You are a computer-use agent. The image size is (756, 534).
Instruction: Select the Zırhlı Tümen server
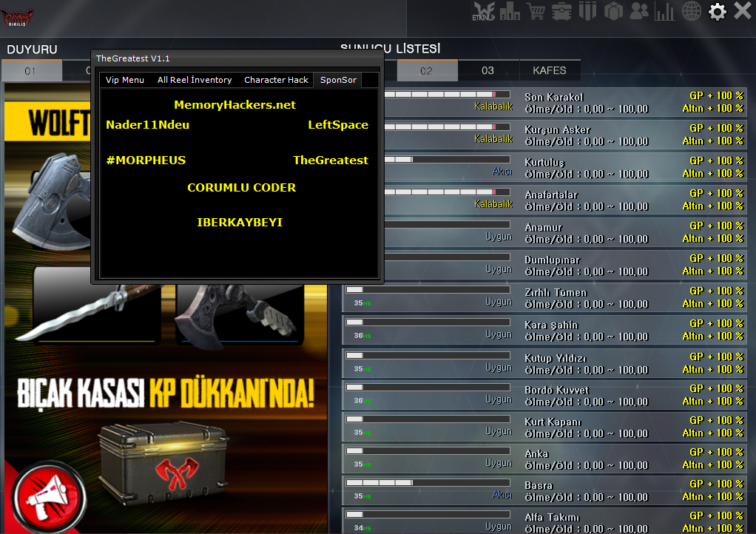pyautogui.click(x=544, y=298)
